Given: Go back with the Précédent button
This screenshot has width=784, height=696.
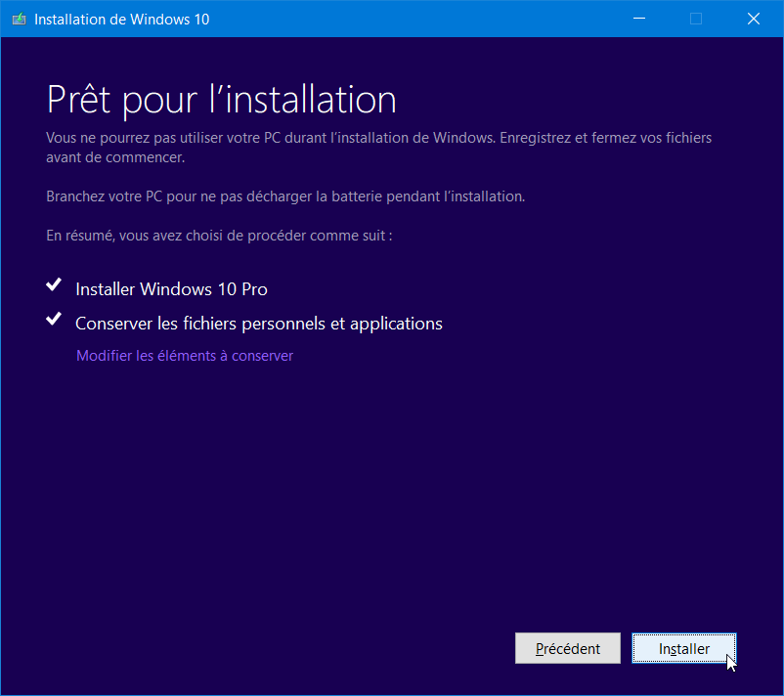Looking at the screenshot, I should pos(568,648).
